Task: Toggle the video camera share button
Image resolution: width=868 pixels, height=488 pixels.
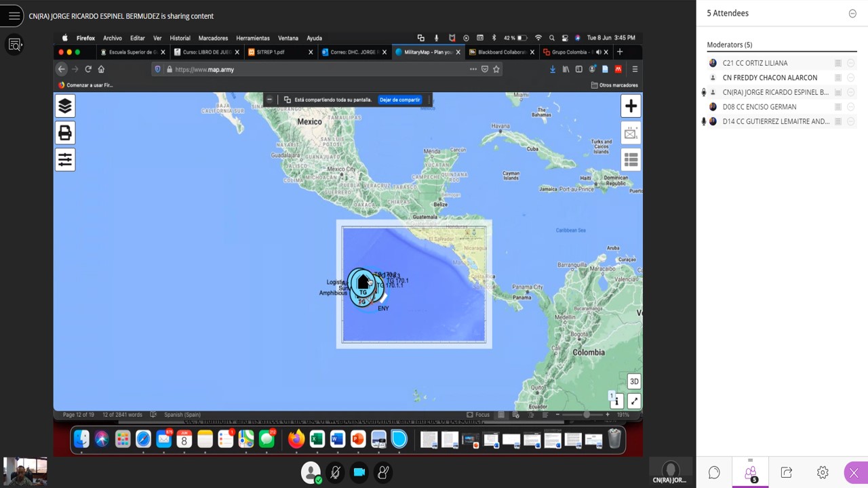Action: click(359, 472)
